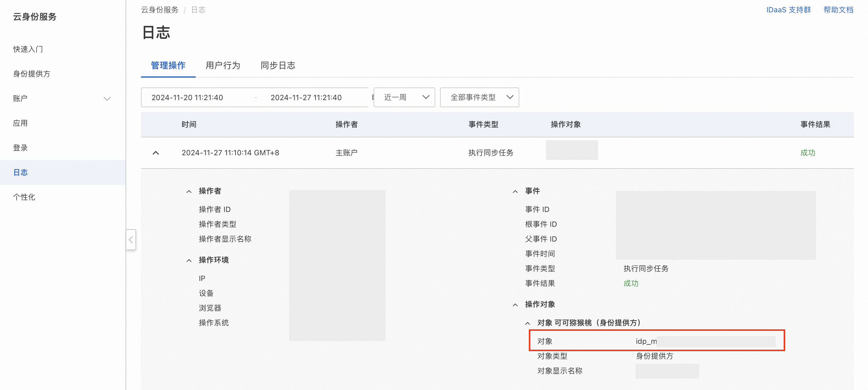This screenshot has height=390, width=868.
Task: Click the 根事件 ID label
Action: click(541, 224)
